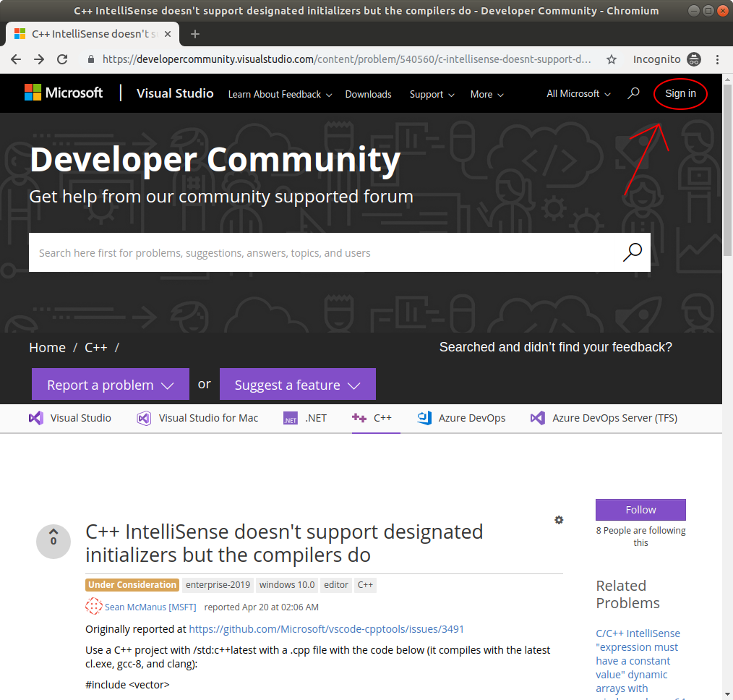Click the reload page icon
The image size is (733, 700).
tap(62, 59)
